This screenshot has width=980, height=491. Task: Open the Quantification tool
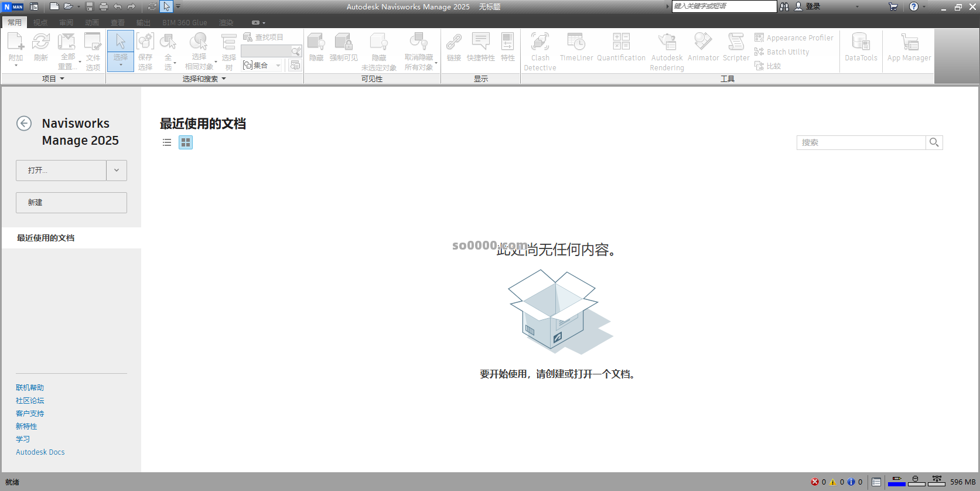[x=621, y=42]
